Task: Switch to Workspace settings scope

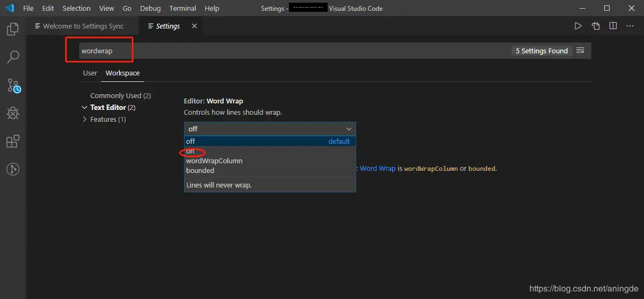Action: pyautogui.click(x=122, y=73)
